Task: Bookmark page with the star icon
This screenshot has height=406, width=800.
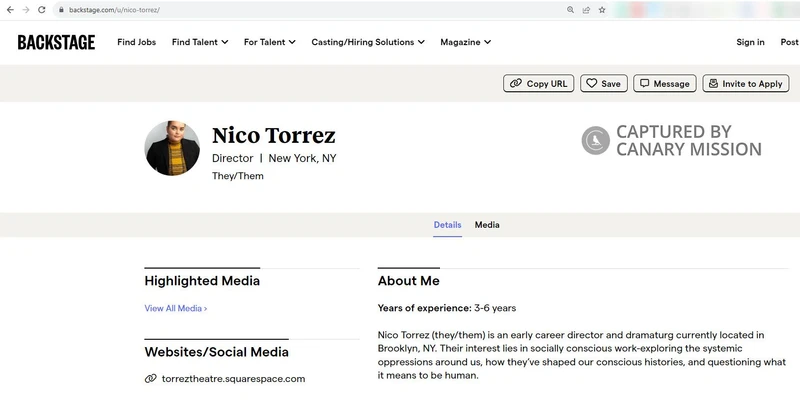Action: tap(602, 10)
